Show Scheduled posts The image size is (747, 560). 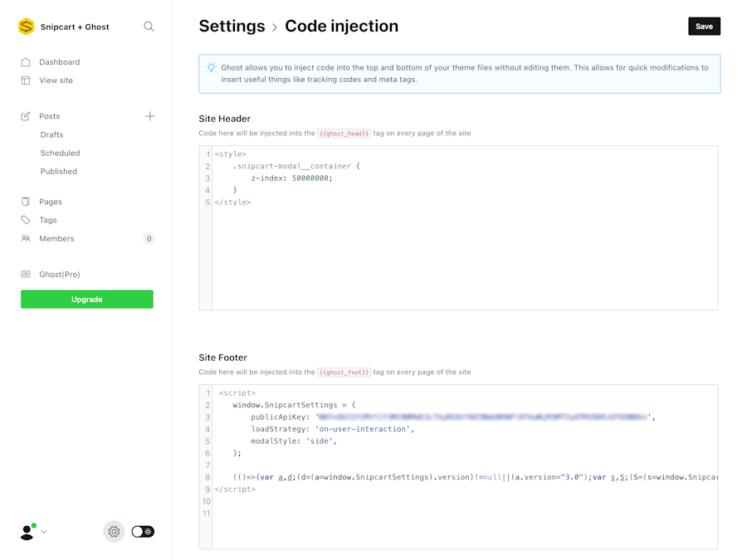click(60, 153)
